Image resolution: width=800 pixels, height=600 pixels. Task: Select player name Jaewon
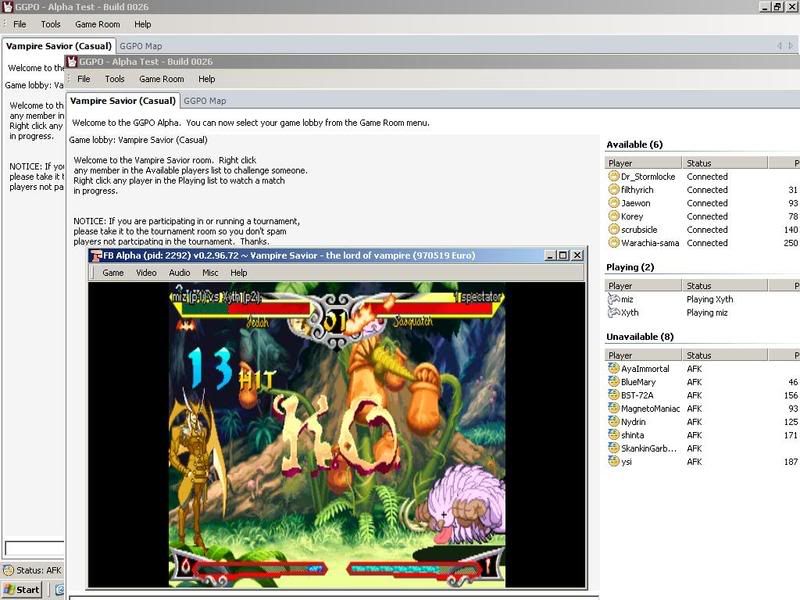coord(636,203)
